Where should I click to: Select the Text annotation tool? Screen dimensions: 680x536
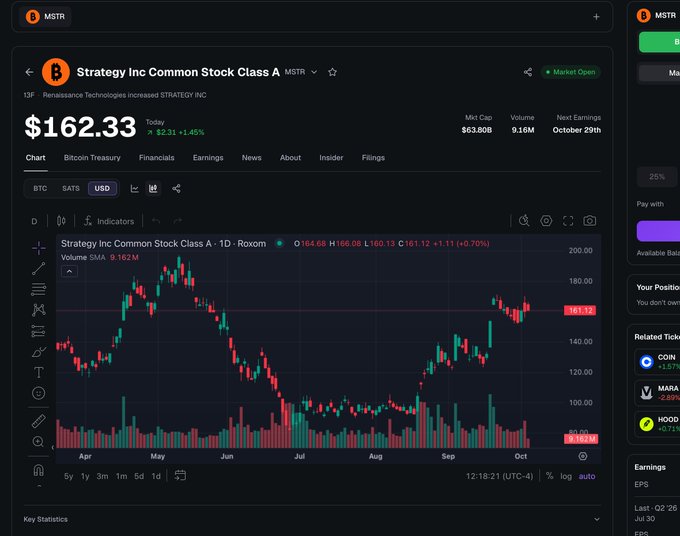point(39,372)
